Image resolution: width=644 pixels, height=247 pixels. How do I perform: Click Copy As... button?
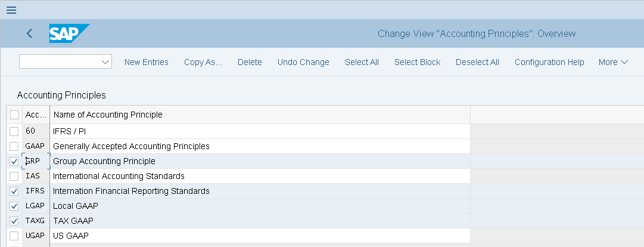coord(203,62)
